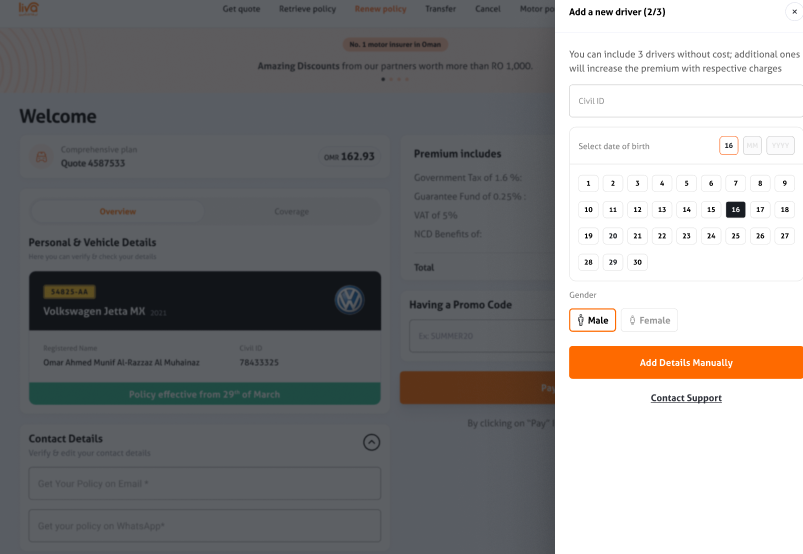
Task: Select Female gender option
Action: point(649,320)
